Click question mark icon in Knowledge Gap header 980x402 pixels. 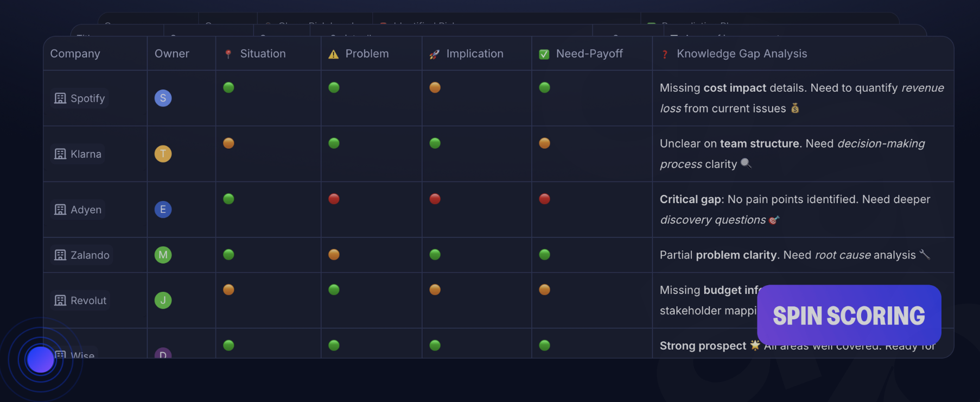pyautogui.click(x=665, y=54)
